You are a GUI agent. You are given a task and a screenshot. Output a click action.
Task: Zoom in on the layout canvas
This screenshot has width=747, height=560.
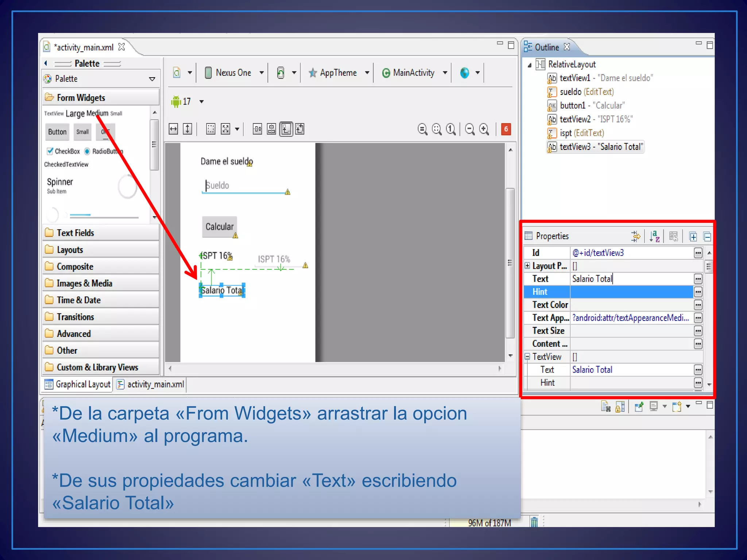click(x=484, y=129)
